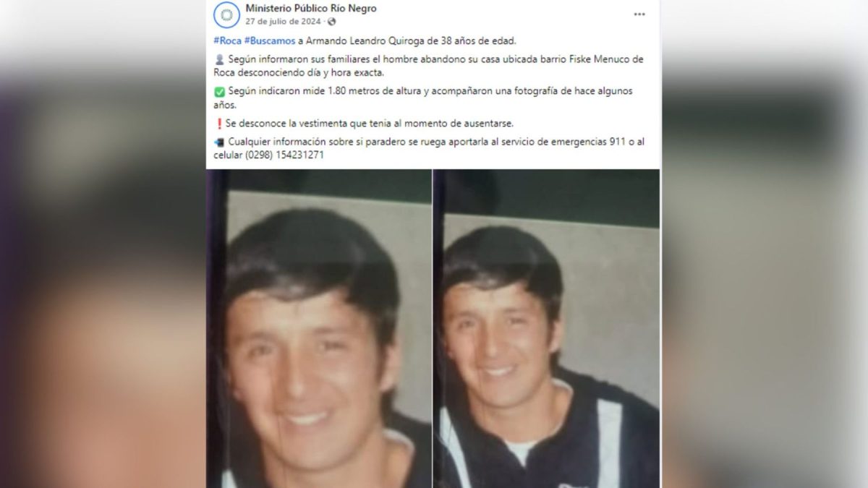The image size is (868, 488).
Task: Click the green check mark emoji
Action: 219,92
